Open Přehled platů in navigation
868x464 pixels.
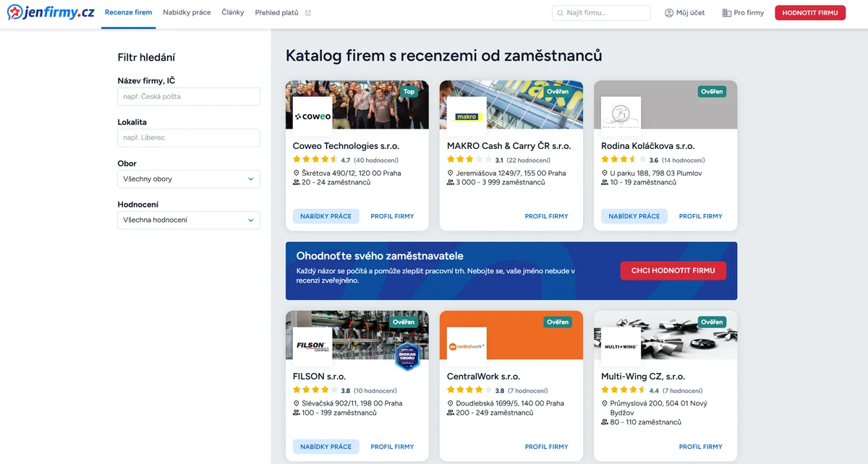point(277,13)
